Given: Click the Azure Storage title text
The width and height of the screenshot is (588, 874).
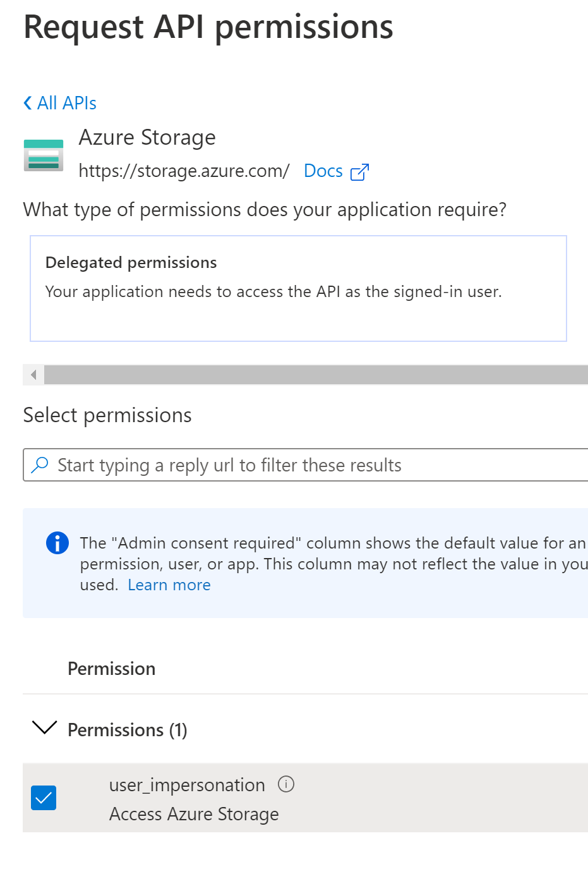Looking at the screenshot, I should click(147, 137).
